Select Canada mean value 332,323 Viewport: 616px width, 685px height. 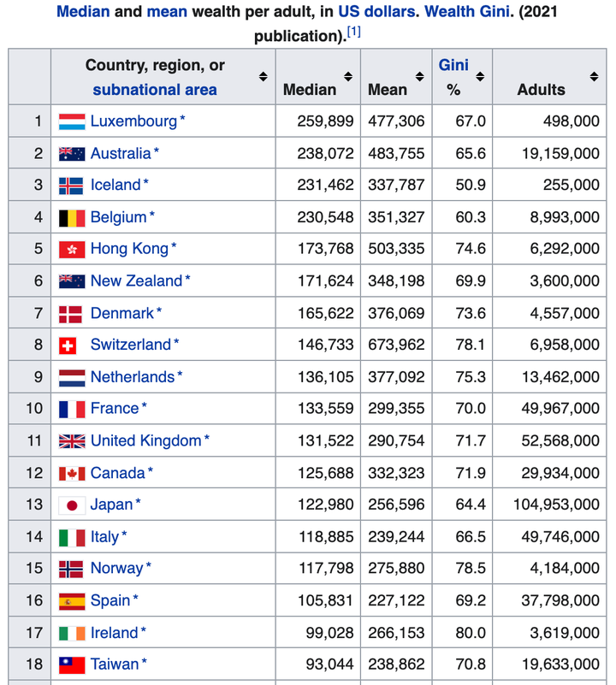point(396,473)
